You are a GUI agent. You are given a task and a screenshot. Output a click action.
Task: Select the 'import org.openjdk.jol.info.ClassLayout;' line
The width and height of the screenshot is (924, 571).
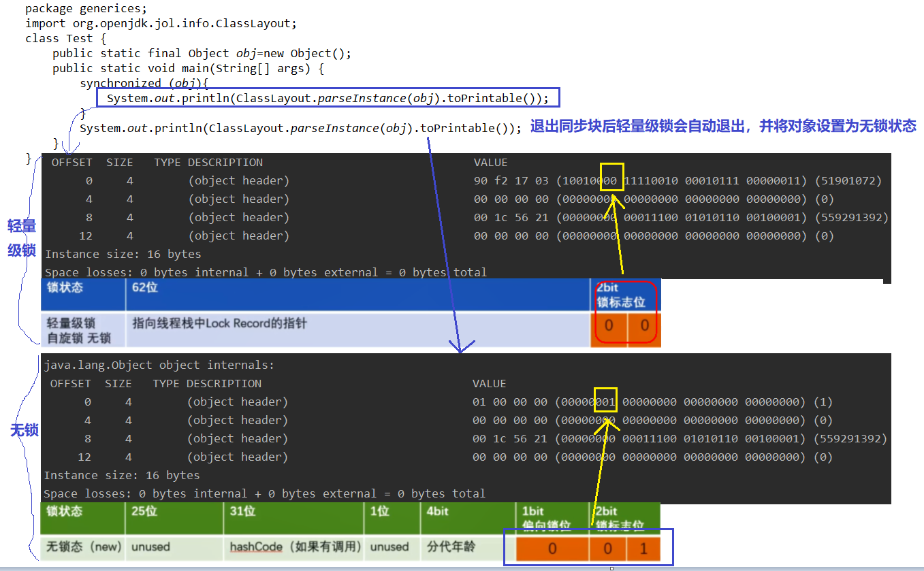(161, 24)
